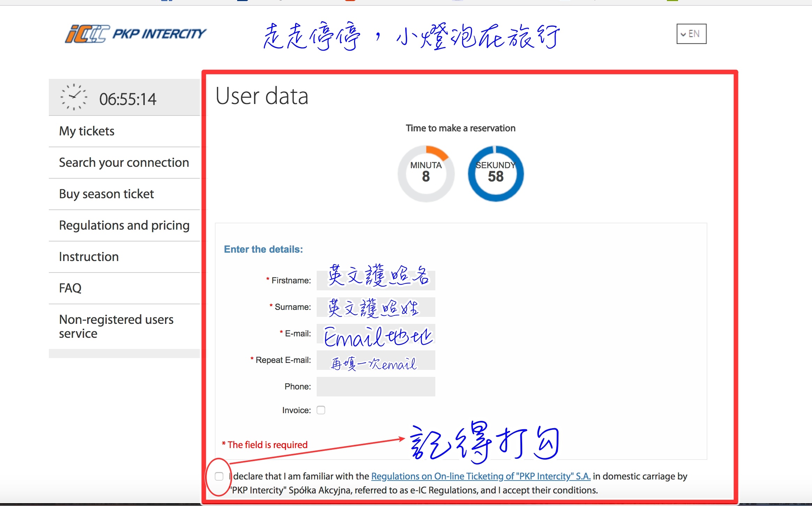Viewport: 812px width, 506px height.
Task: Click the Instruction menu item
Action: [88, 256]
